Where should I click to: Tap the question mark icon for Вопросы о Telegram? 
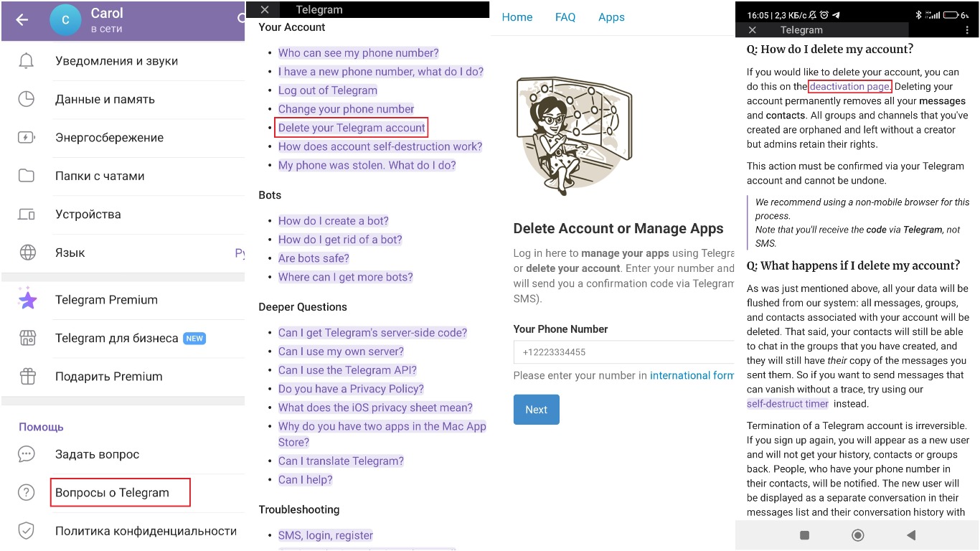tap(27, 493)
